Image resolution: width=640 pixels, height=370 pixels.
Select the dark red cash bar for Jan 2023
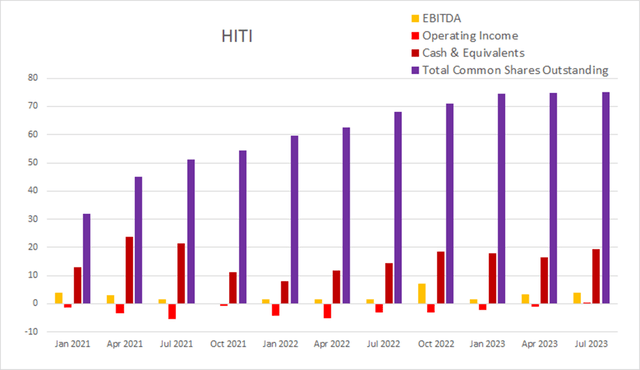tap(492, 278)
